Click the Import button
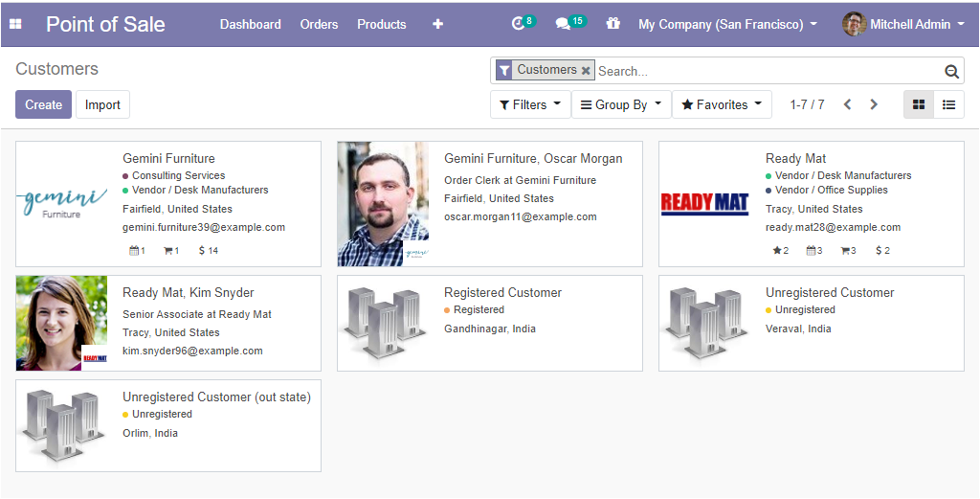The width and height of the screenshot is (980, 499). tap(102, 104)
